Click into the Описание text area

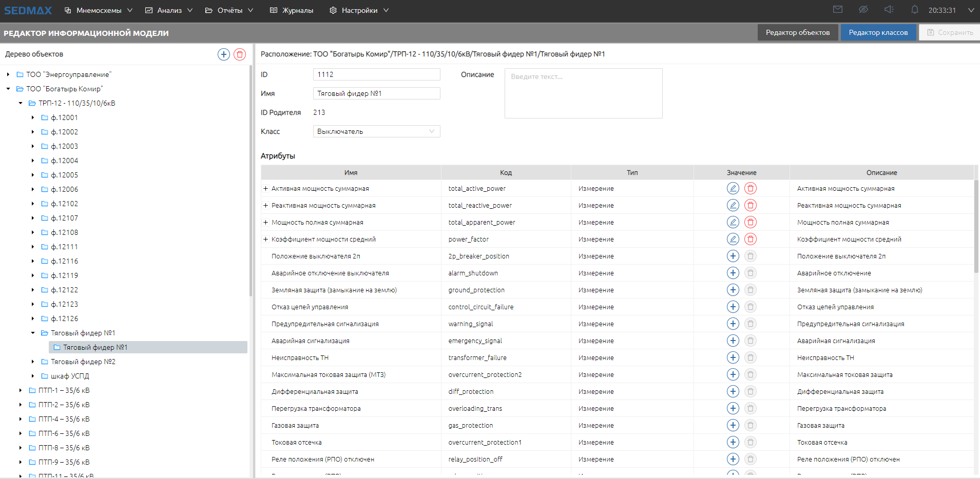(583, 93)
